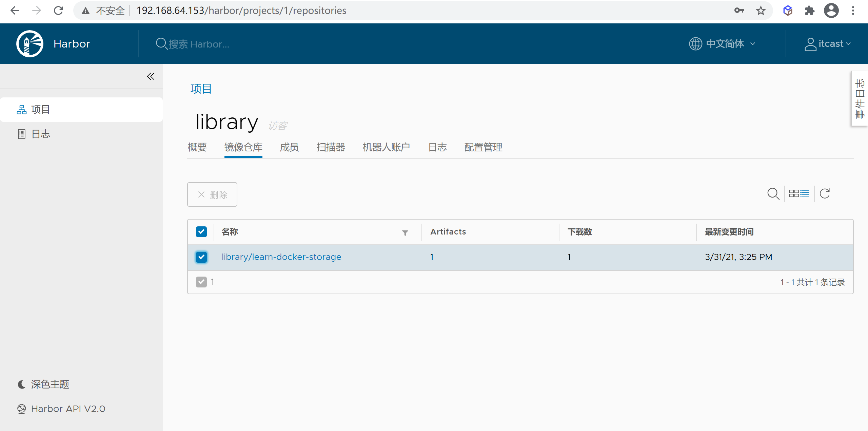
Task: Refresh the repository list
Action: point(825,193)
